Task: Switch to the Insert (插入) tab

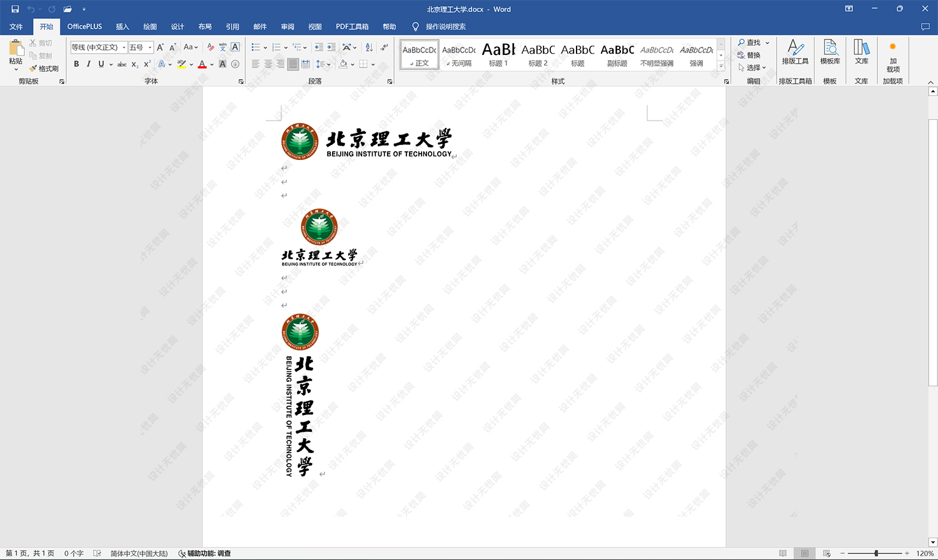Action: (123, 27)
